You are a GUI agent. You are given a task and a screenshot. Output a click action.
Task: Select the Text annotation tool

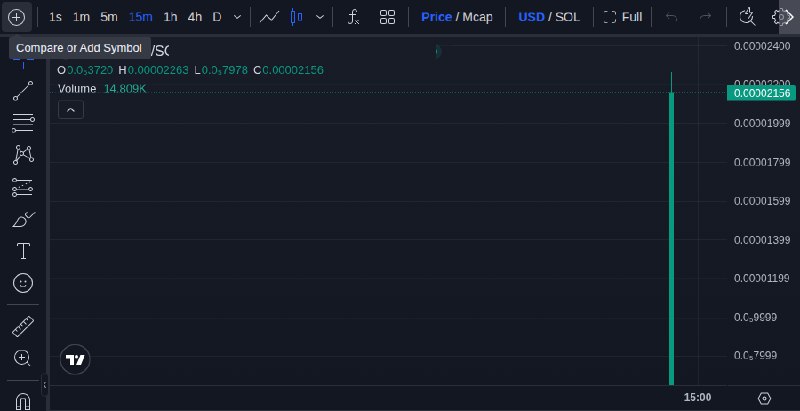(23, 251)
